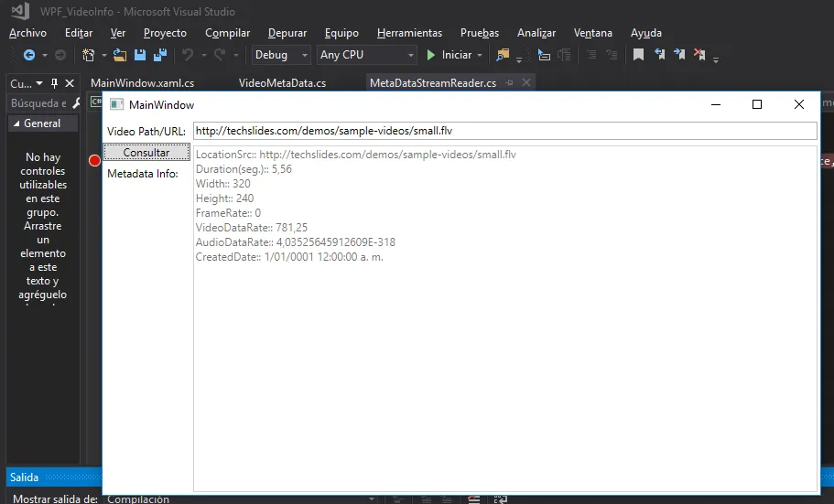Click the 'Duration(seg.):: 5,56' line
The image size is (834, 504).
[244, 169]
